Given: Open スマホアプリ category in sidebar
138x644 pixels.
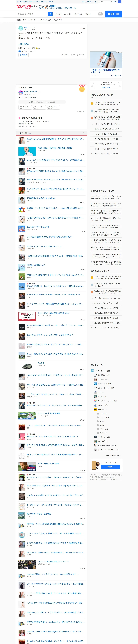Looking at the screenshot, I should pyautogui.click(x=100, y=396).
